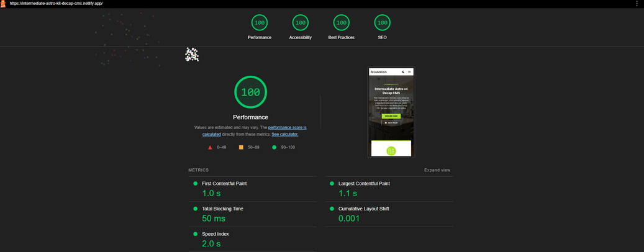Click the Lighthouse logo icon

tap(3, 4)
